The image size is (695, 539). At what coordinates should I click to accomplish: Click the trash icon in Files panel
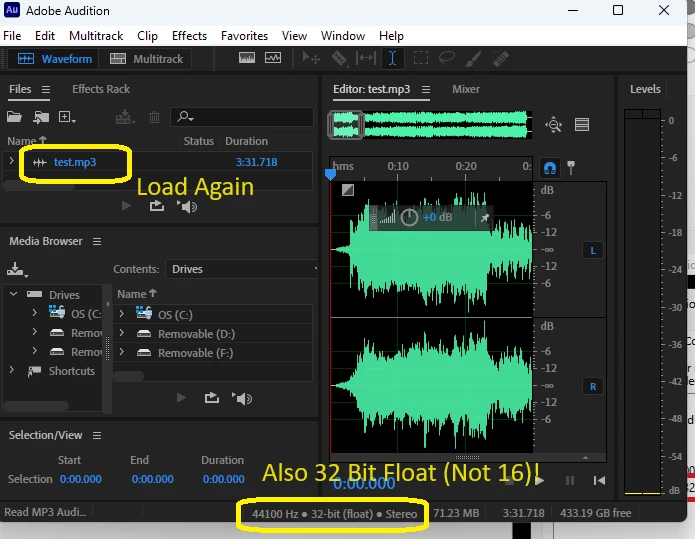click(154, 117)
